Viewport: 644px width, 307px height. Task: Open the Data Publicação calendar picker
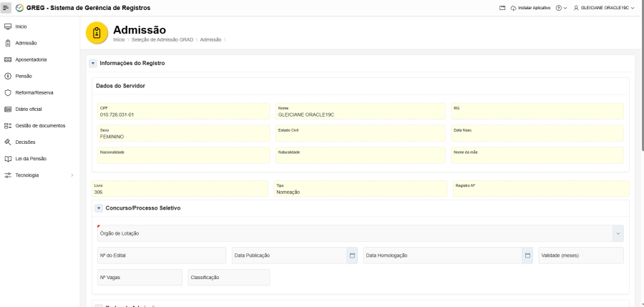[x=352, y=255]
